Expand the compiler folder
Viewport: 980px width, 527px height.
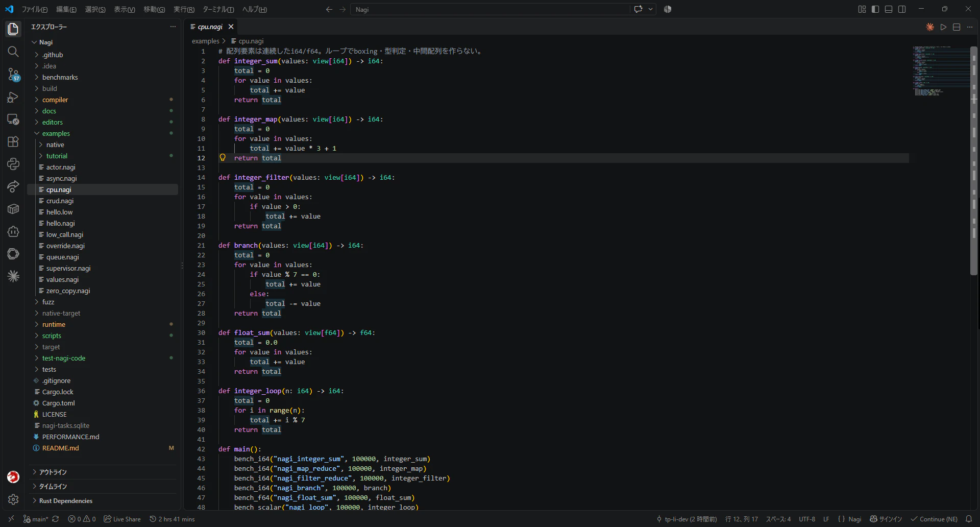pos(103,100)
